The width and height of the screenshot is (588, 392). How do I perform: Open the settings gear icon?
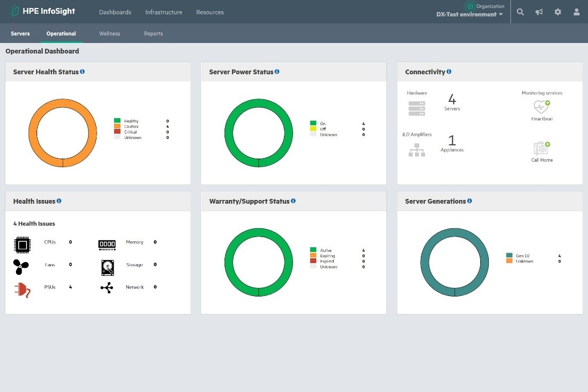[558, 12]
